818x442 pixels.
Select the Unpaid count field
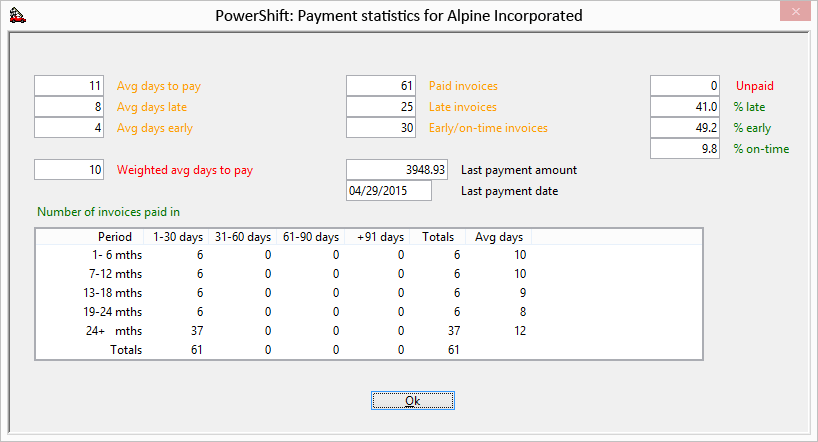click(x=685, y=86)
